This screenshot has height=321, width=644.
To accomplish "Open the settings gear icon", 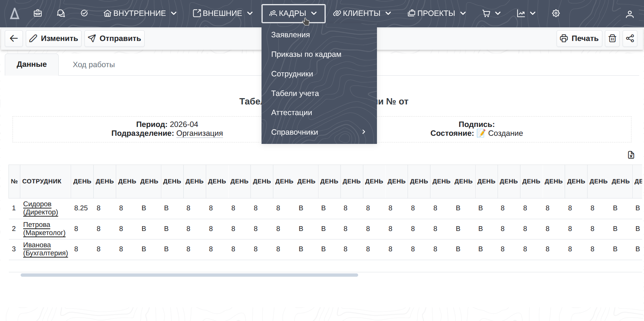I will tap(556, 13).
